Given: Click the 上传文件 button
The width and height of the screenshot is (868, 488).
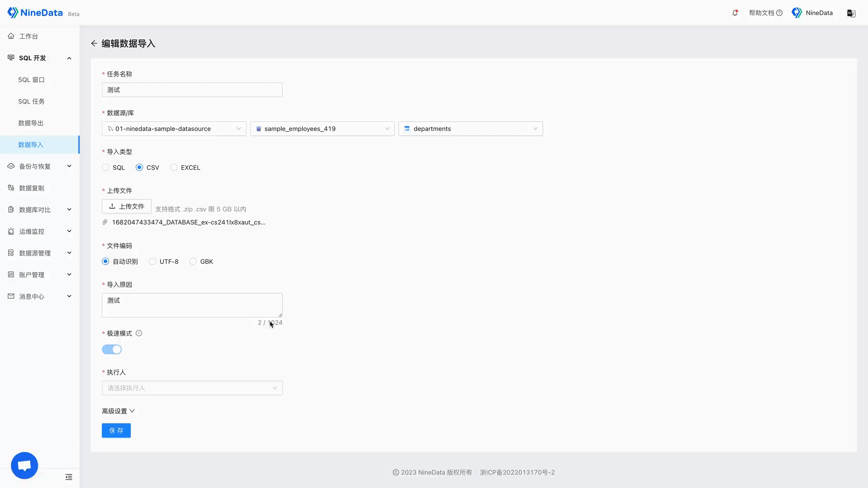Looking at the screenshot, I should tap(127, 206).
